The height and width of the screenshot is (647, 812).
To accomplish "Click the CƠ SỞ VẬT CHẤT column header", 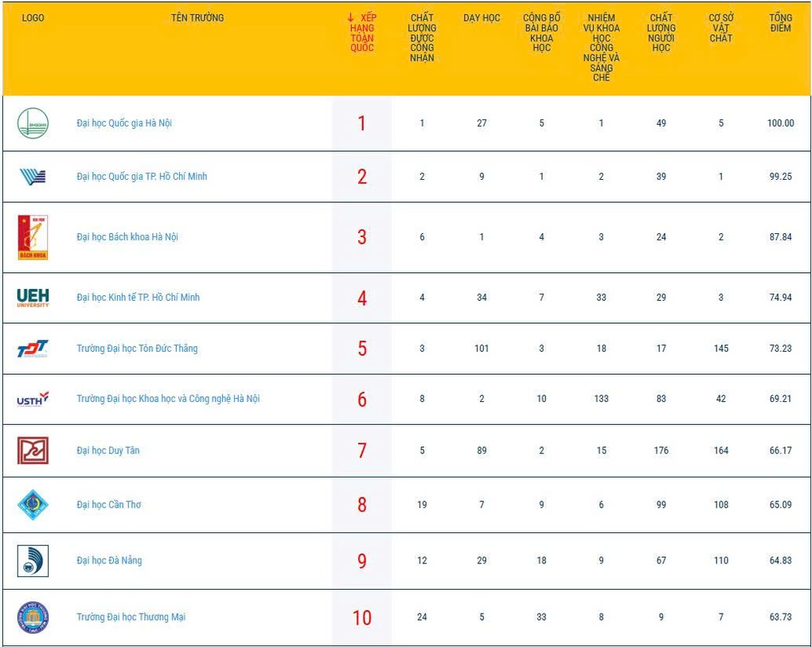I will pyautogui.click(x=720, y=29).
